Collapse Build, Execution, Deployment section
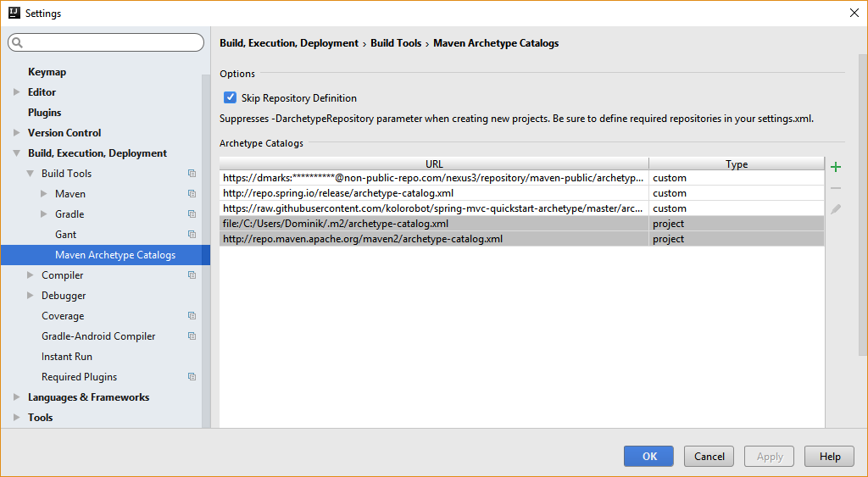868x477 pixels. coord(16,153)
